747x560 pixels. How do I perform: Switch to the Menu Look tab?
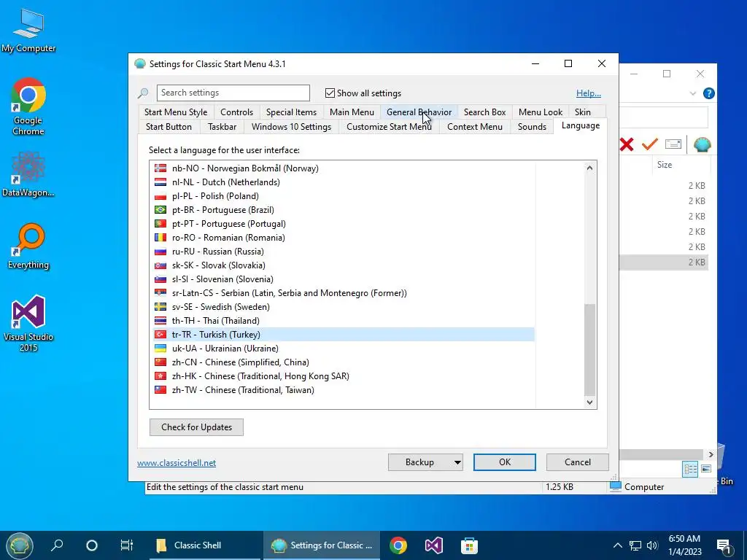click(x=541, y=112)
